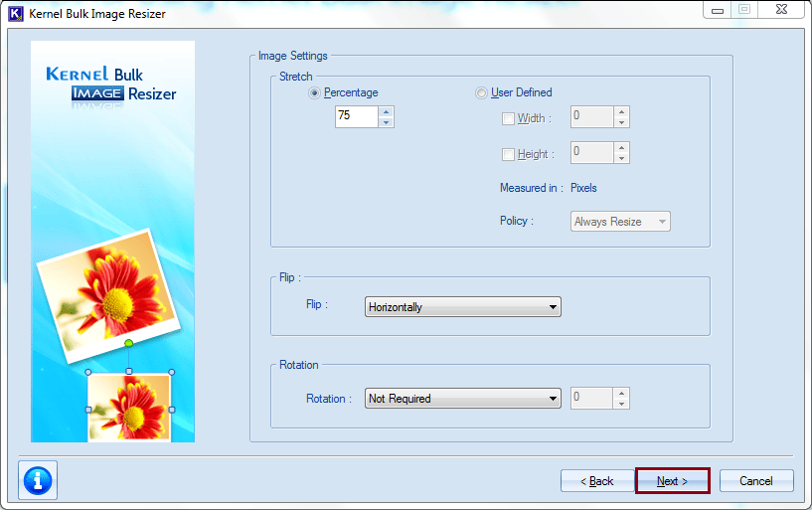Select the User Defined radio button

(481, 92)
